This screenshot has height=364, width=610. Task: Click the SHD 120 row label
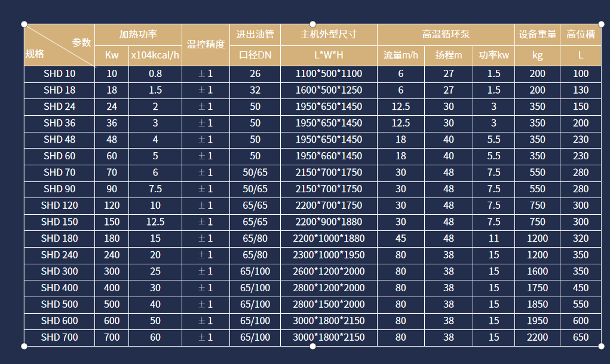point(58,205)
